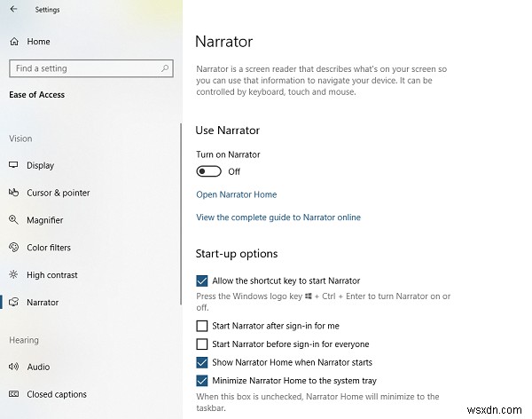Open the complete guide to Narrator online

(x=278, y=217)
